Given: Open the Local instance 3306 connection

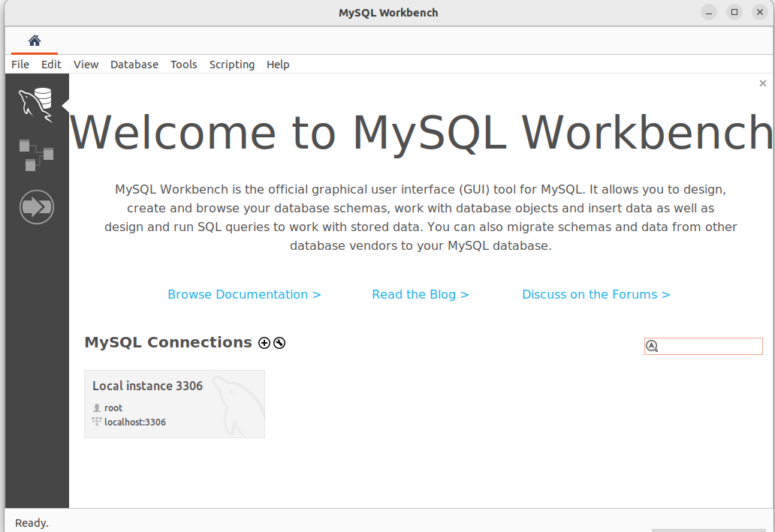Looking at the screenshot, I should [x=174, y=404].
